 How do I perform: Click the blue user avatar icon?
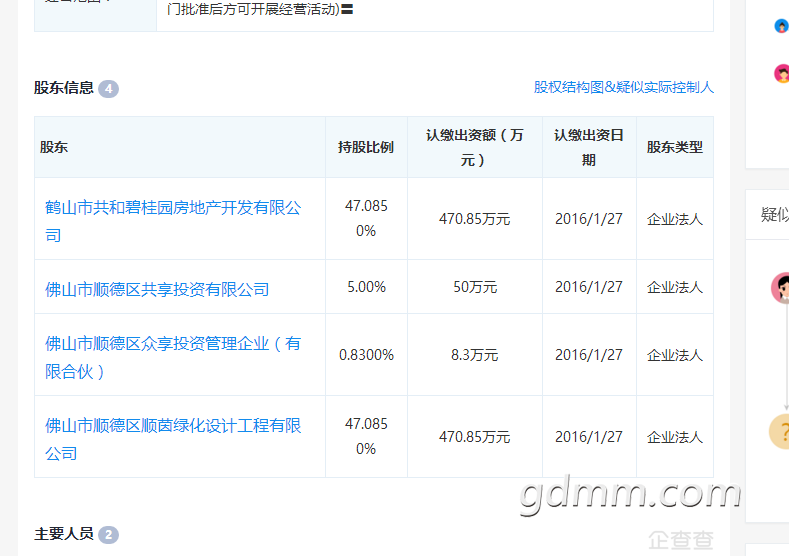pyautogui.click(x=781, y=26)
